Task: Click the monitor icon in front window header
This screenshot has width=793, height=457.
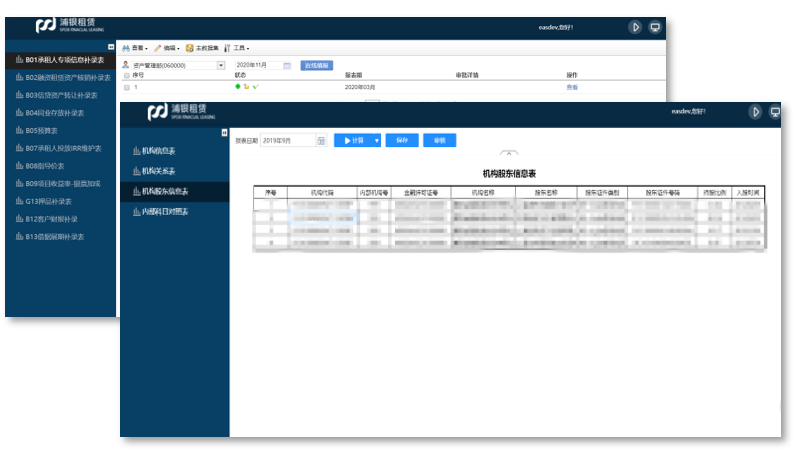Action: [x=775, y=112]
